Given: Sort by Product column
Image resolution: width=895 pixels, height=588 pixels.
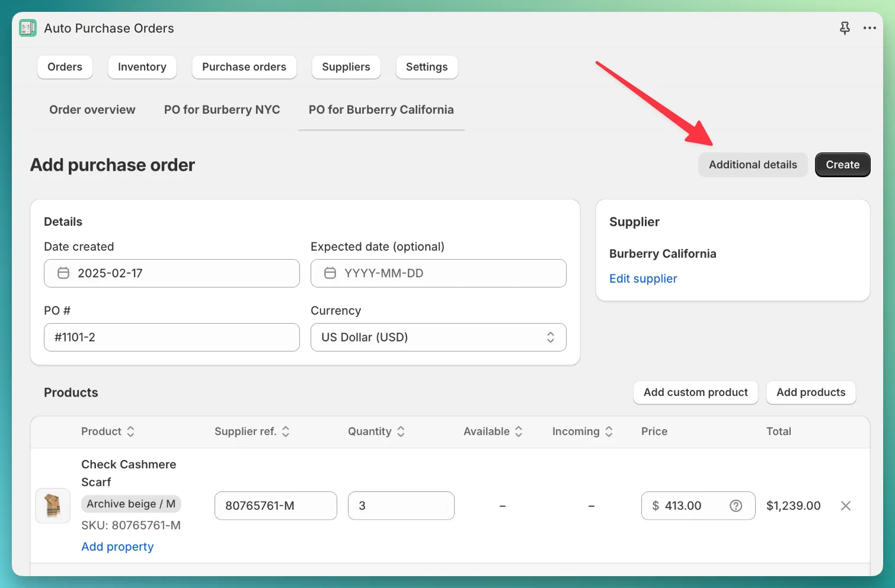Looking at the screenshot, I should (108, 432).
